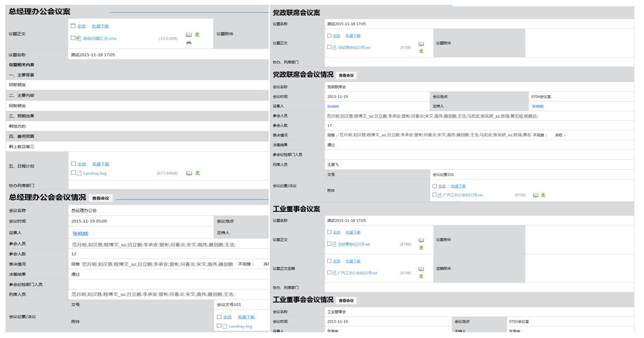Open reader view icon for 系统问题汇总.xlsx
The image size is (644, 338).
[188, 35]
